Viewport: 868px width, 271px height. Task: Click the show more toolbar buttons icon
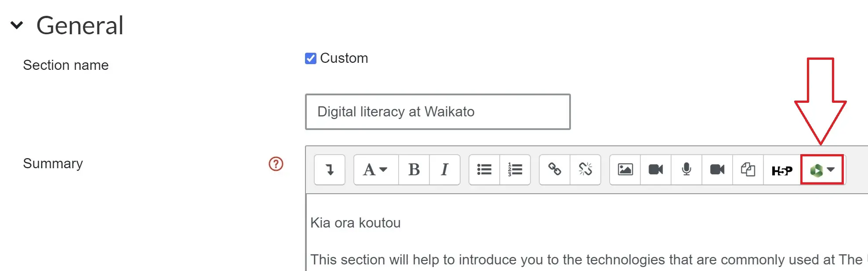point(330,170)
